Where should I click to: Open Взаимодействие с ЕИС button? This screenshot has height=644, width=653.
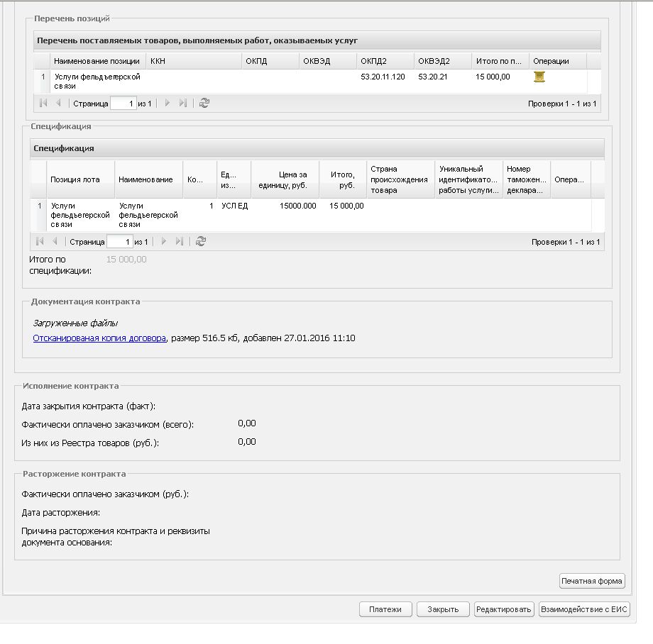click(x=584, y=609)
